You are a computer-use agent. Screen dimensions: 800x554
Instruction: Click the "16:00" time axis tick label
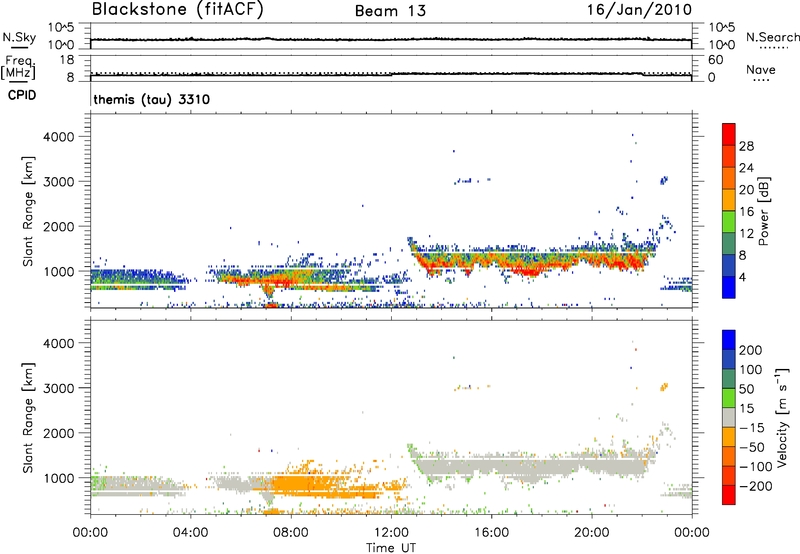[x=491, y=533]
